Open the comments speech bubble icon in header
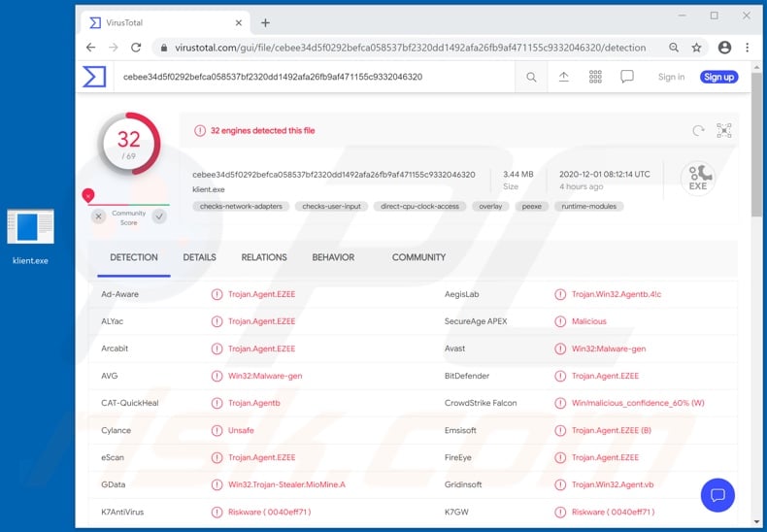This screenshot has width=767, height=532. 627,77
